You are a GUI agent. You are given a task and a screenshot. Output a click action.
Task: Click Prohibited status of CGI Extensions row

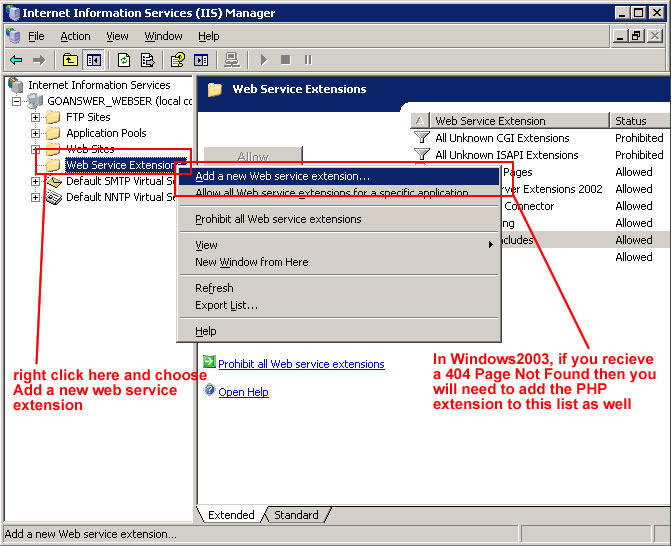tap(639, 138)
